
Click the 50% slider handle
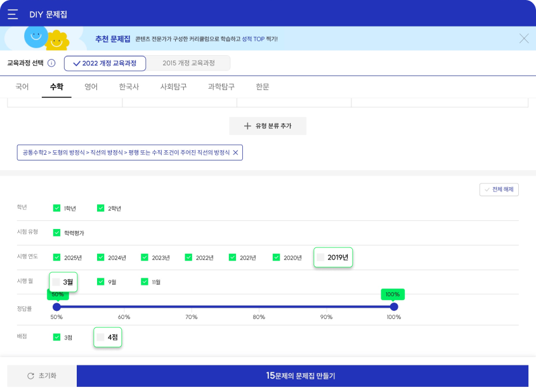click(x=56, y=306)
